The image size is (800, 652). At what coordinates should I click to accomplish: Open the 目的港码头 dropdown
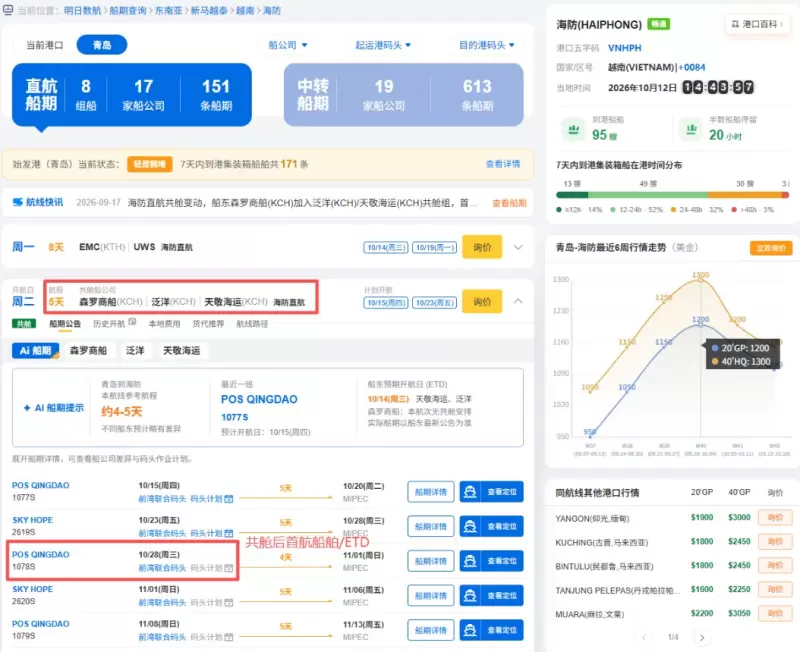click(487, 45)
